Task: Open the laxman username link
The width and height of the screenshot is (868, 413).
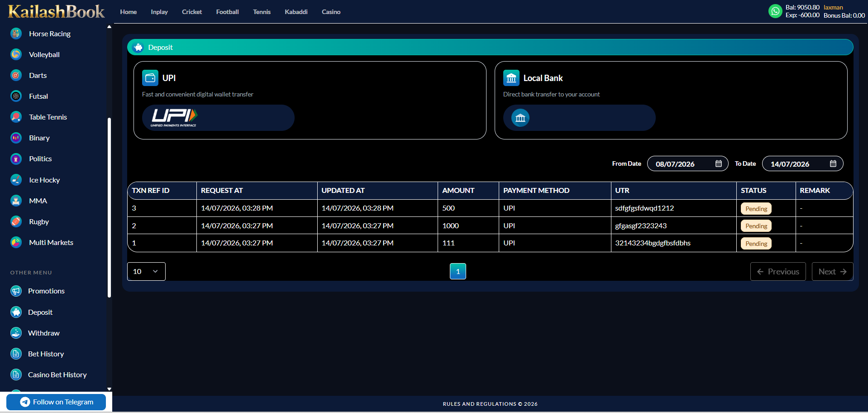Action: [x=833, y=7]
